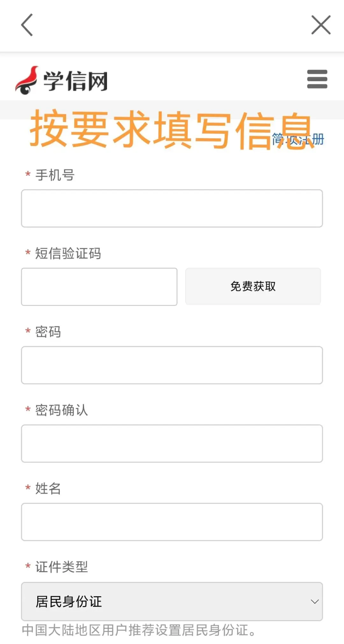Tap the red bird logo icon
The image size is (344, 644).
point(27,80)
